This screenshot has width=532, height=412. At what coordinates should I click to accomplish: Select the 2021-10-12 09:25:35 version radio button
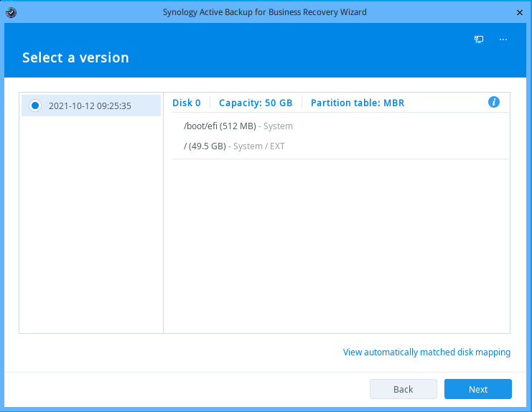tap(35, 106)
